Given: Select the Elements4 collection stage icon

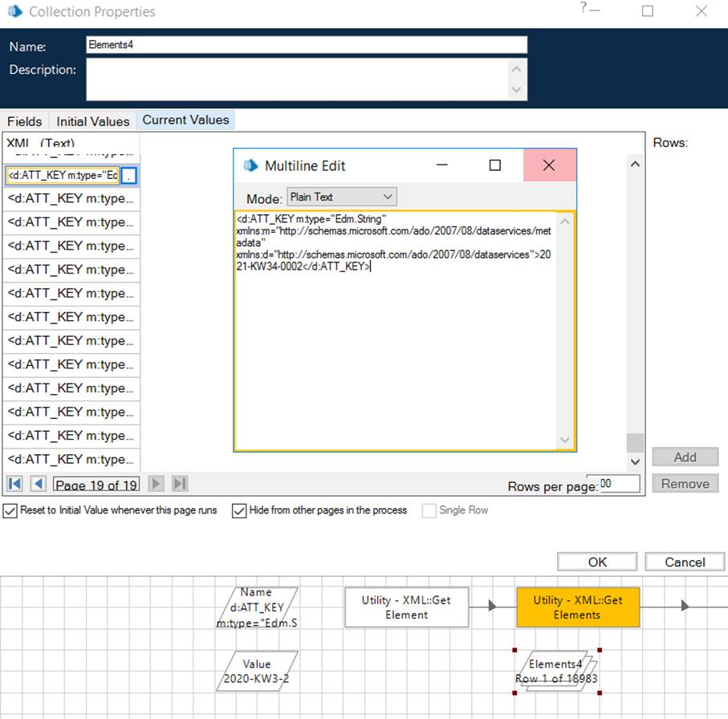Looking at the screenshot, I should pos(556,671).
